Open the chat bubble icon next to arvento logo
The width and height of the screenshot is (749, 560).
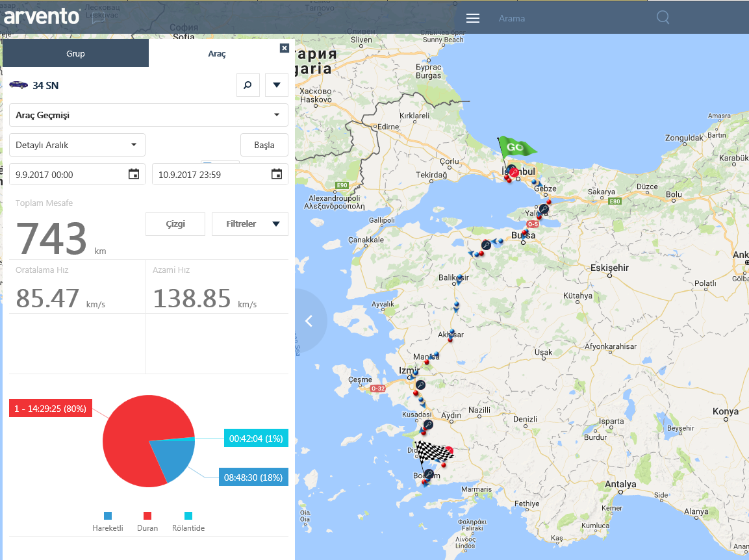click(x=98, y=18)
